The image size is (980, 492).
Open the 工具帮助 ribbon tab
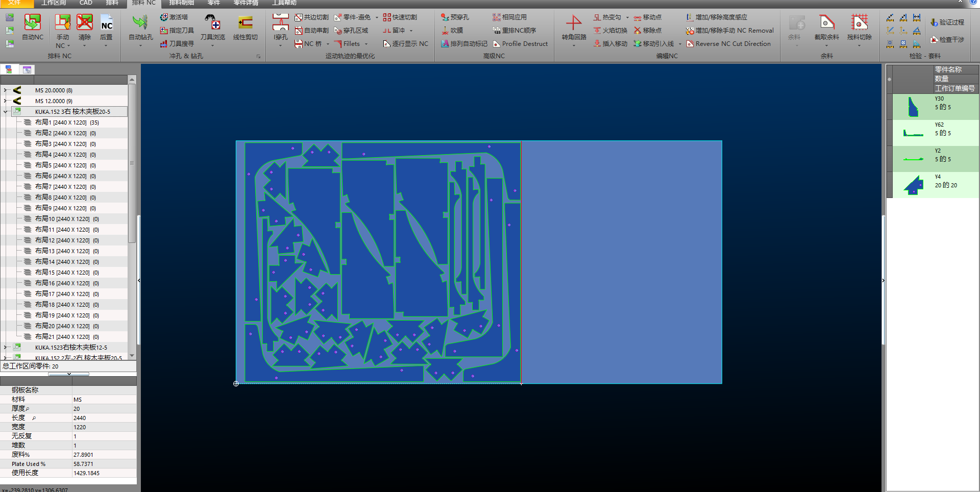(284, 3)
